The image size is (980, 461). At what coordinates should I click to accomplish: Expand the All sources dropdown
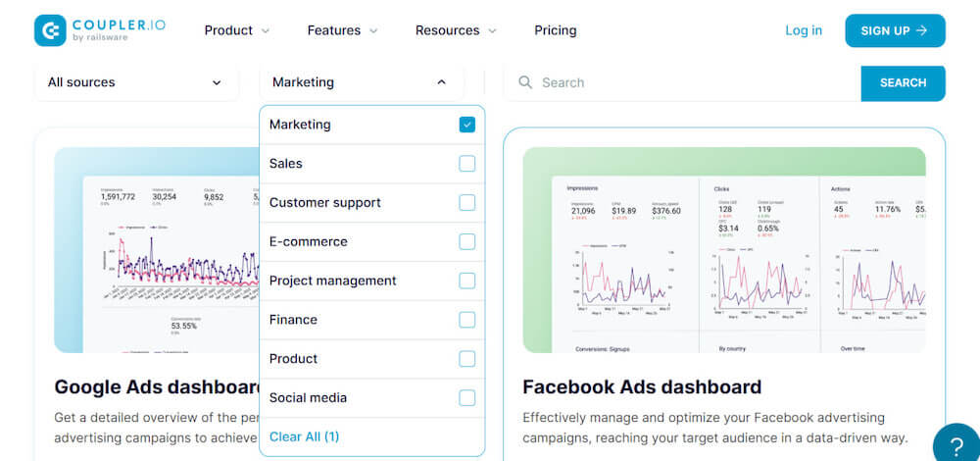[x=135, y=82]
